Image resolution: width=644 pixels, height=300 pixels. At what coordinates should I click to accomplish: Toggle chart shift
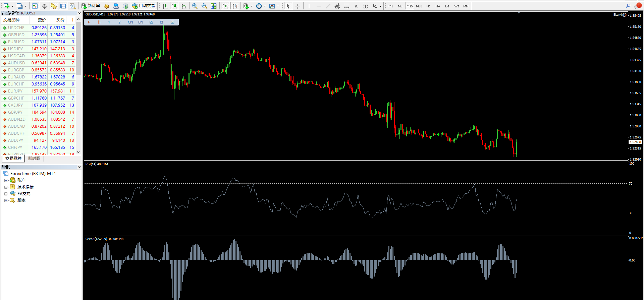click(x=235, y=6)
